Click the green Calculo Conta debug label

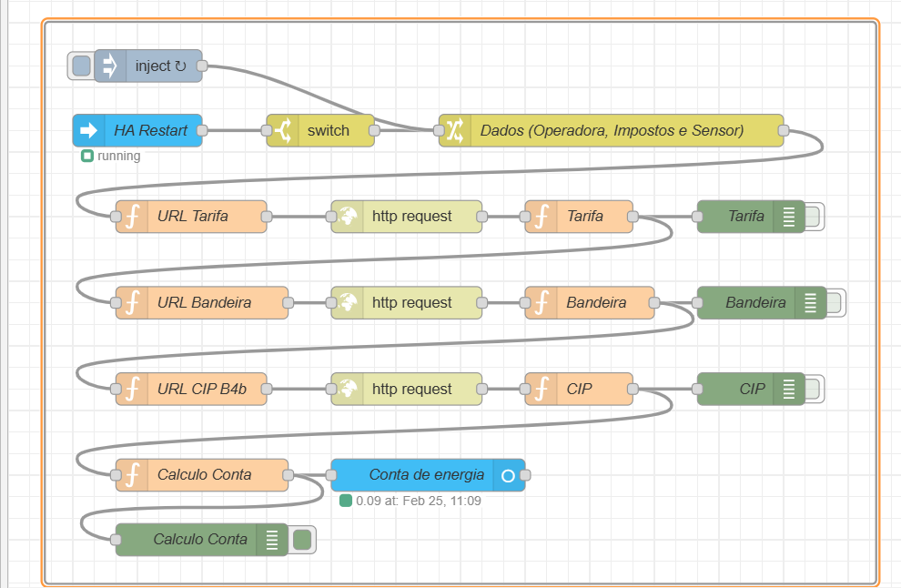[200, 539]
